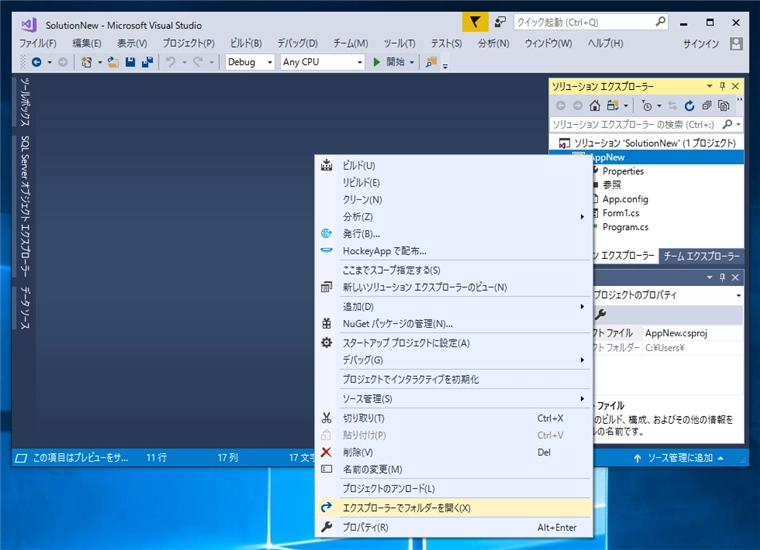Click the save disk icon in toolbar
Image resolution: width=760 pixels, height=550 pixels.
130,62
